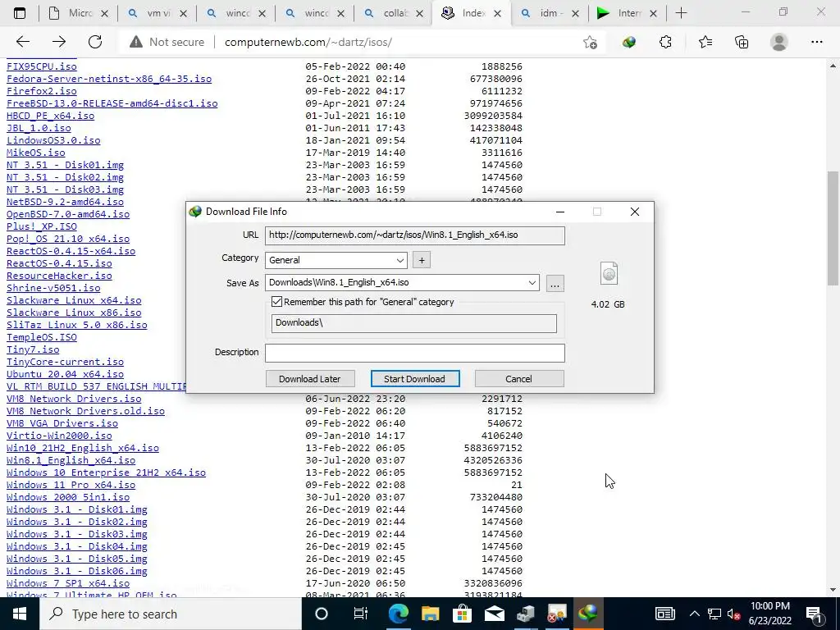Image resolution: width=840 pixels, height=630 pixels.
Task: Open MikeOS.iso link
Action: coord(36,153)
